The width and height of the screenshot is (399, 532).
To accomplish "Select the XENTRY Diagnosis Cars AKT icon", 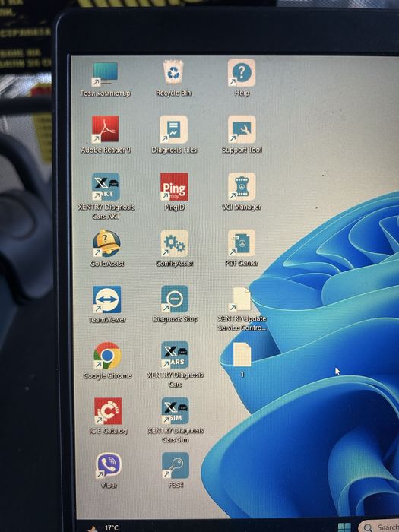I will pos(106,186).
